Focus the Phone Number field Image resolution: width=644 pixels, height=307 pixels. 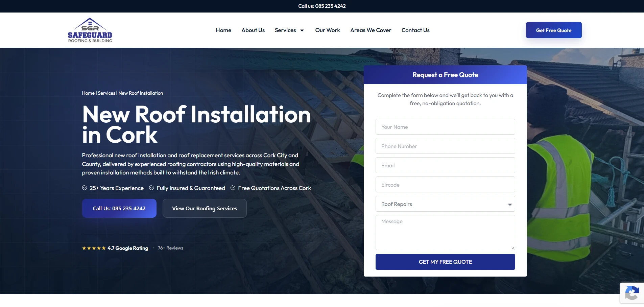coord(445,146)
